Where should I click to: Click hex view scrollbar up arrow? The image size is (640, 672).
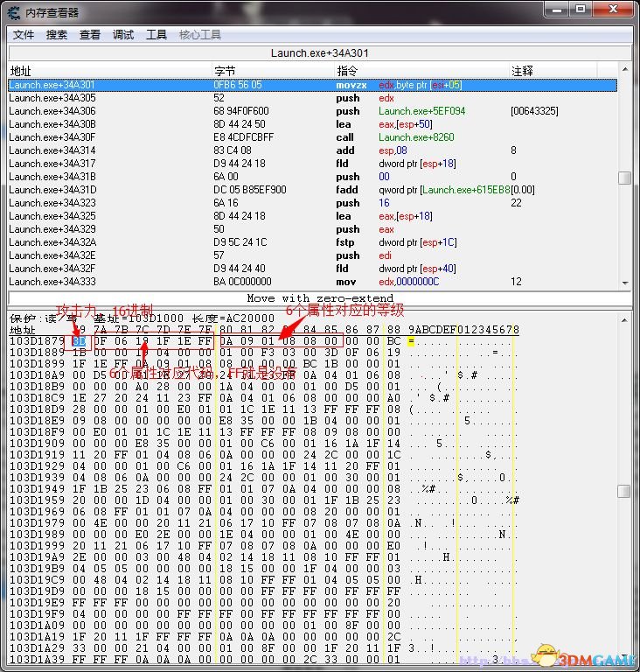point(625,320)
